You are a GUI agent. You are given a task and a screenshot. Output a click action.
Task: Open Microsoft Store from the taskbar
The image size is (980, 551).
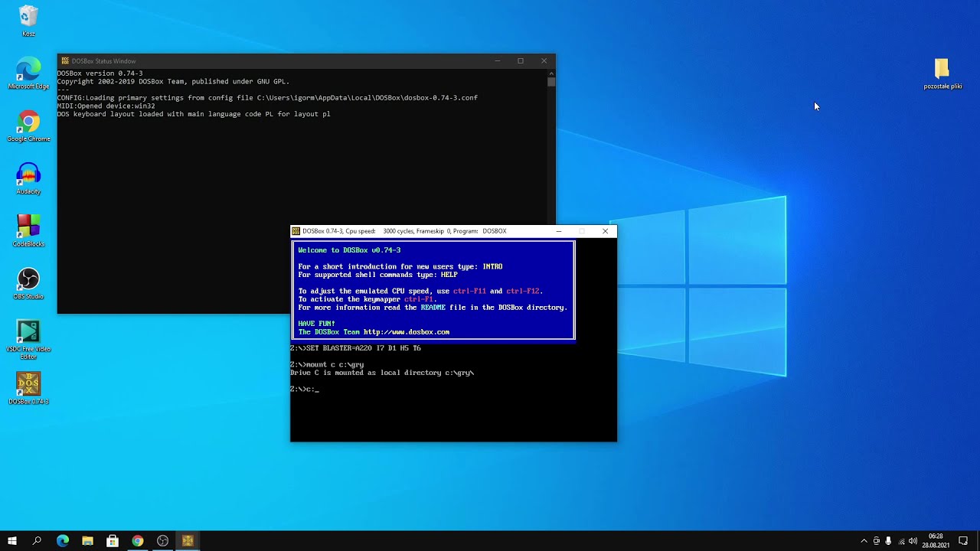pyautogui.click(x=113, y=541)
